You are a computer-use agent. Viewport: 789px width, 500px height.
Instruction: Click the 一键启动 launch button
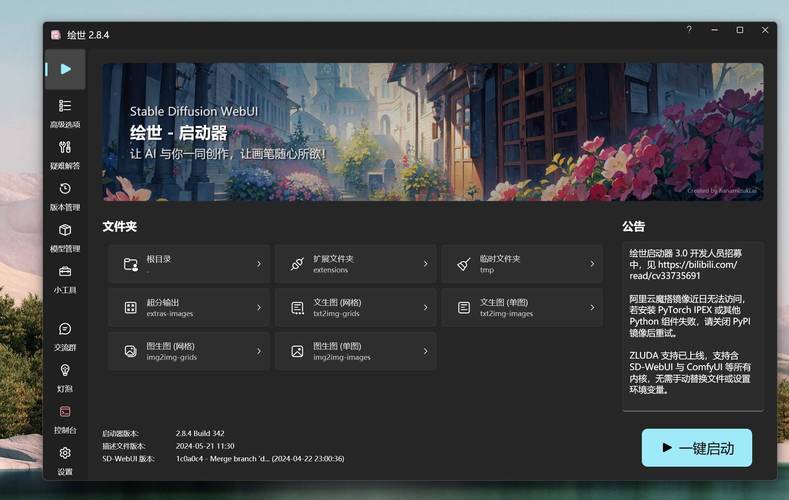(697, 448)
